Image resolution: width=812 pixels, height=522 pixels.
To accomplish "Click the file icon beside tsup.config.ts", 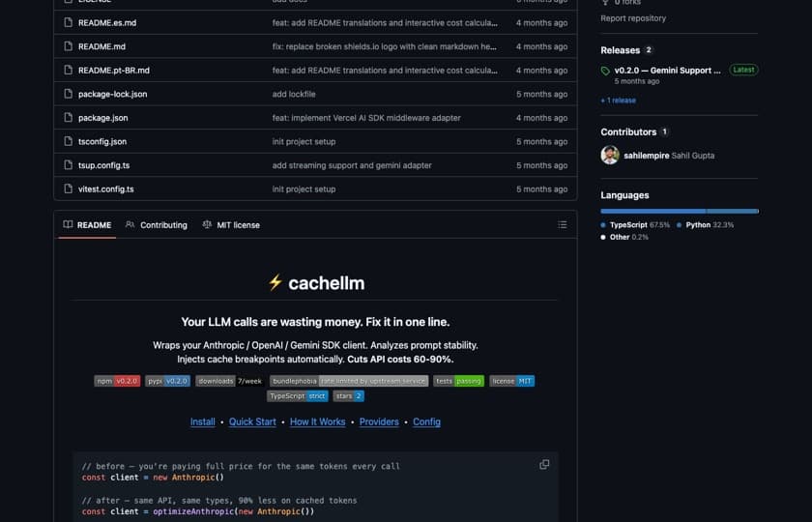I will pos(68,165).
